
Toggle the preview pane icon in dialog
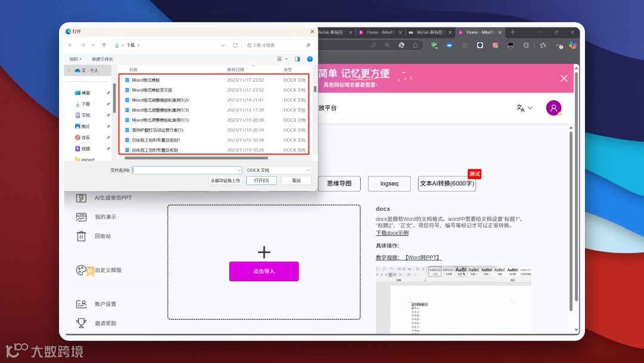tap(298, 59)
